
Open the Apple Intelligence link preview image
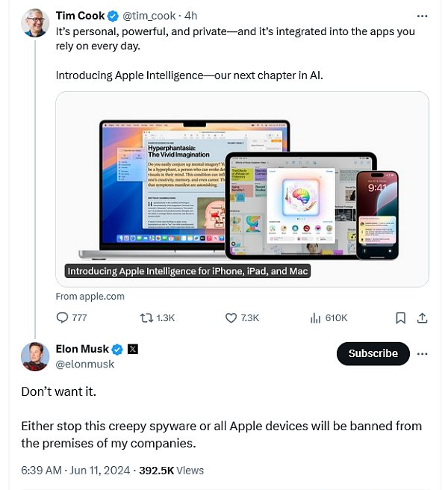click(242, 189)
